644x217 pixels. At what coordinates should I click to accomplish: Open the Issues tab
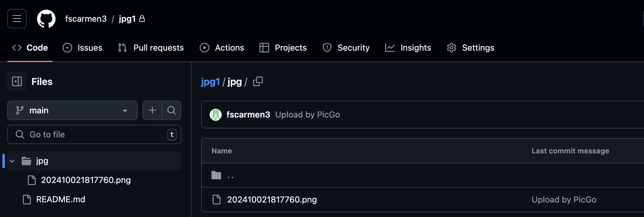(82, 48)
